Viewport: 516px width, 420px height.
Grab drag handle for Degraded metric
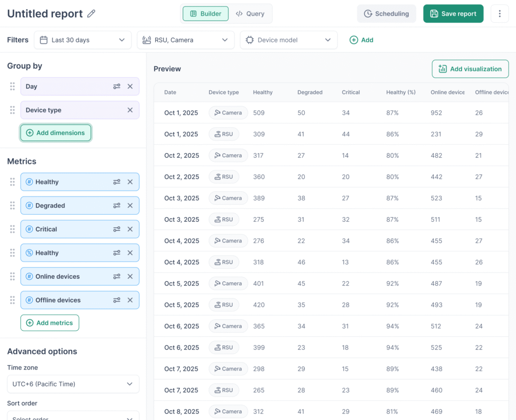point(13,205)
